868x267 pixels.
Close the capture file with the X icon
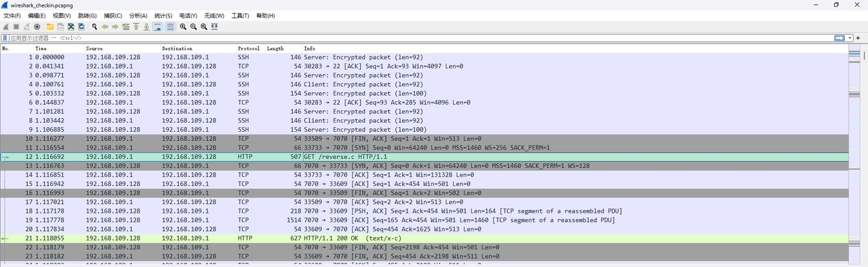pyautogui.click(x=71, y=26)
